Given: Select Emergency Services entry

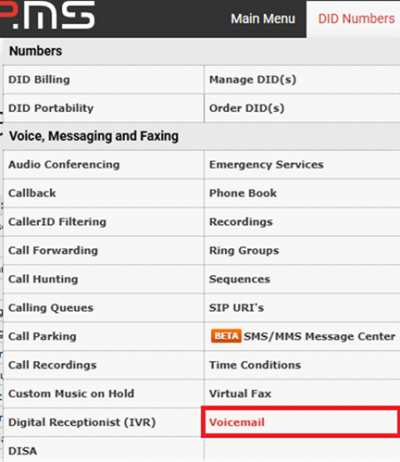Looking at the screenshot, I should 266,164.
